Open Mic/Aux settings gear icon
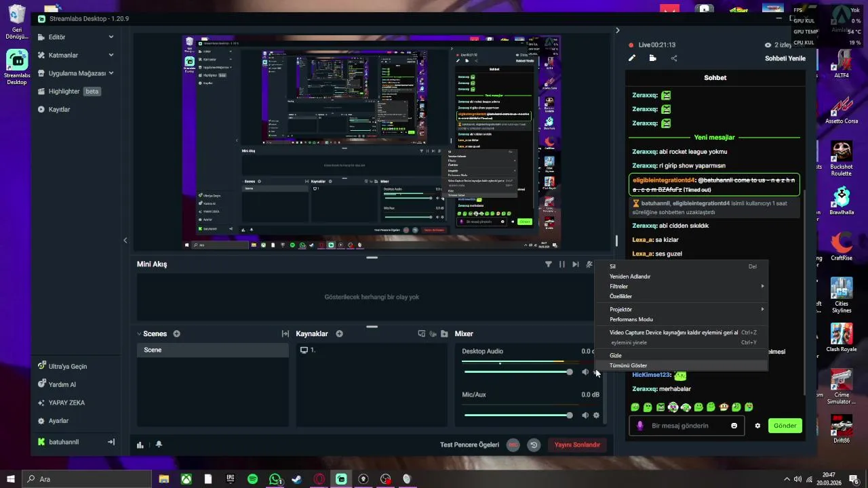The width and height of the screenshot is (868, 488). pyautogui.click(x=596, y=415)
